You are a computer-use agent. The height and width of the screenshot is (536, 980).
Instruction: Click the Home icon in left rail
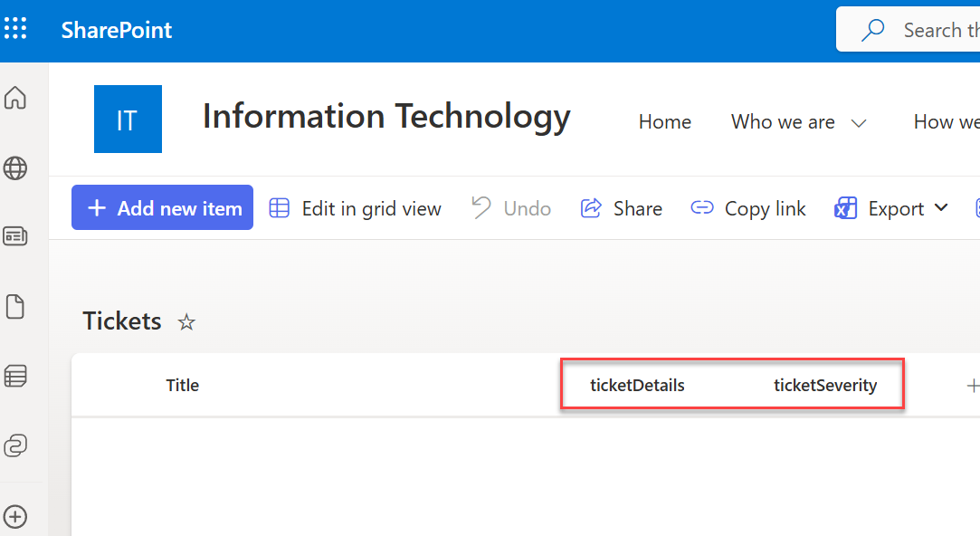coord(15,98)
